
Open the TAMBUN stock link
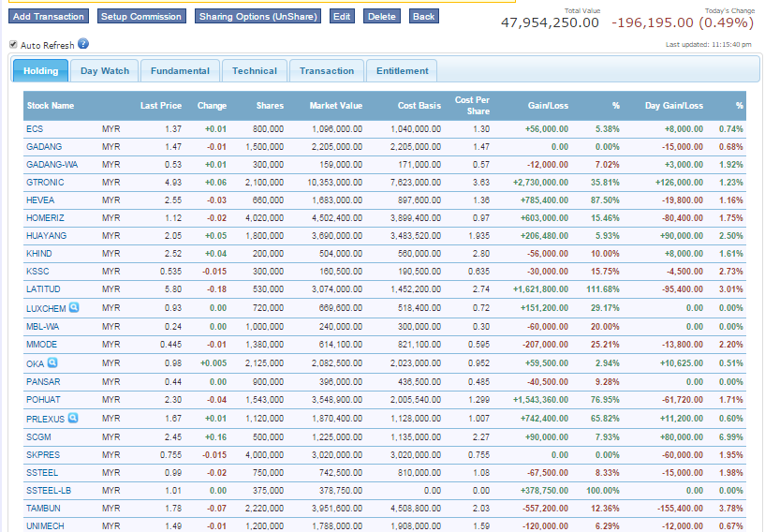[43, 508]
